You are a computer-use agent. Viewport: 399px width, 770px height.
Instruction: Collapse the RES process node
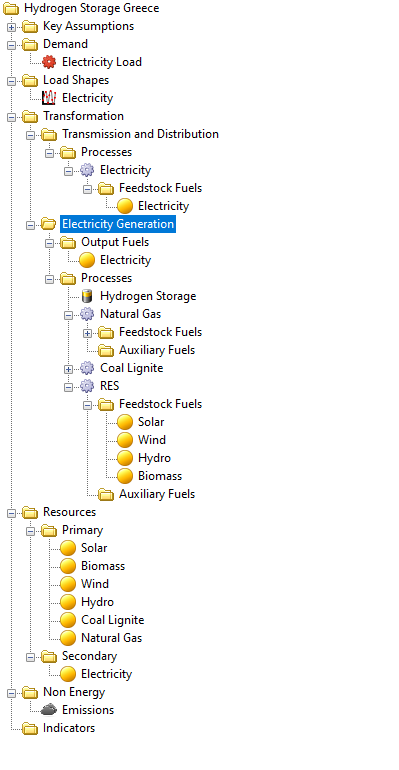(x=68, y=387)
